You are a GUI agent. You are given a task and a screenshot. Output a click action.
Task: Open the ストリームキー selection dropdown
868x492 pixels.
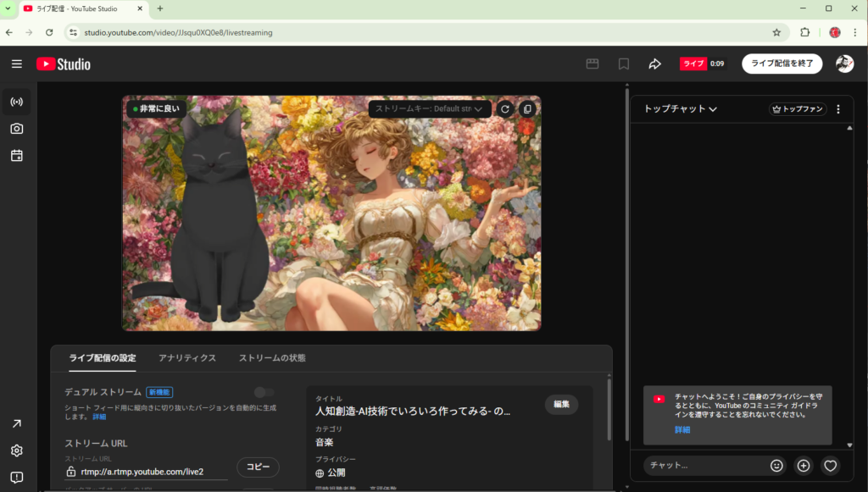click(x=430, y=108)
